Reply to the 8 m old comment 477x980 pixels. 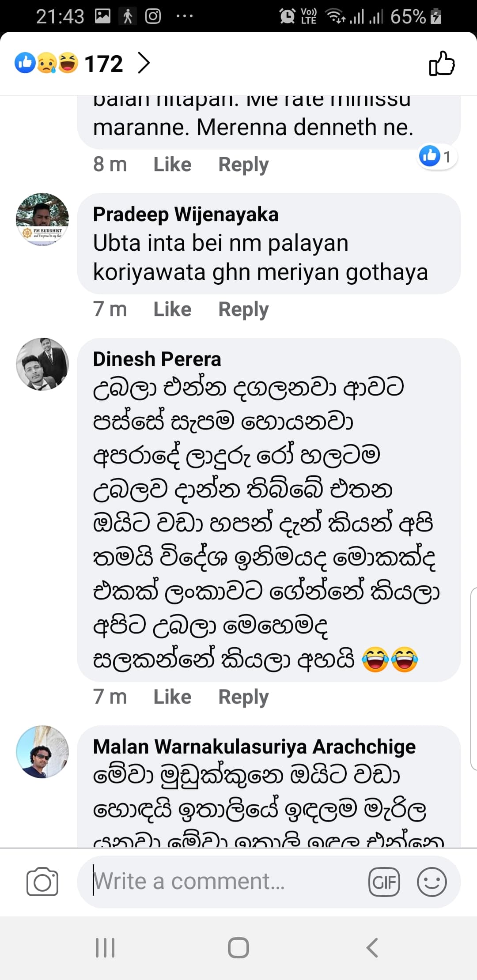coord(243,164)
